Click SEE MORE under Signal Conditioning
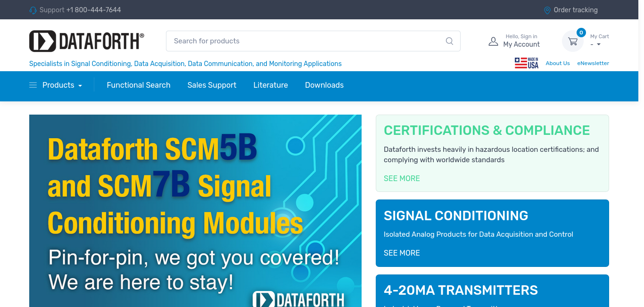This screenshot has height=307, width=644. pos(402,253)
